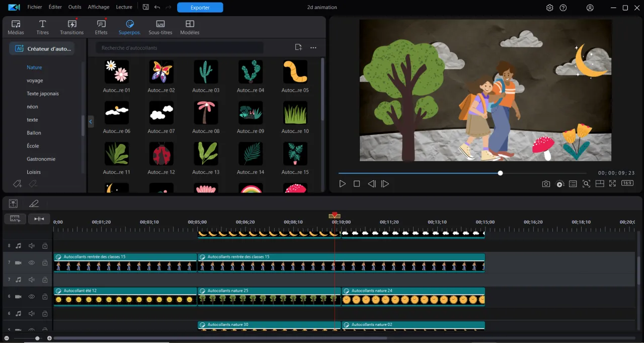The height and width of the screenshot is (343, 644).
Task: Open the three-dot menu beside the search field
Action: pyautogui.click(x=313, y=47)
